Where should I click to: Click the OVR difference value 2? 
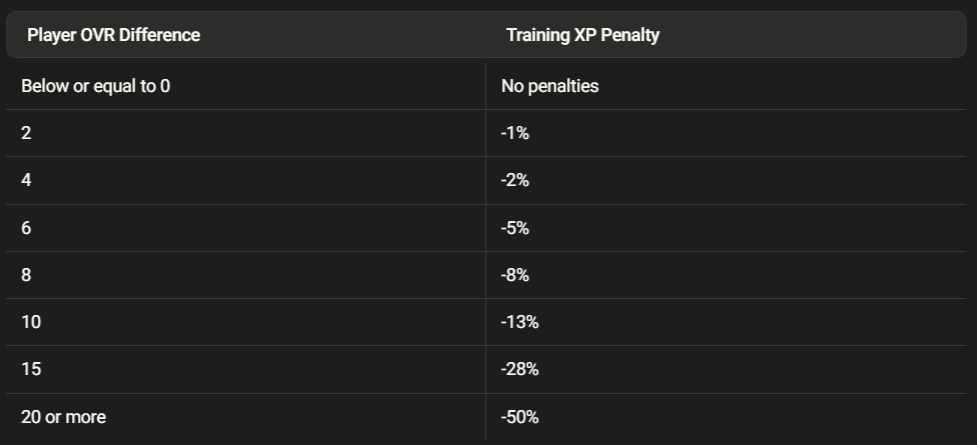pyautogui.click(x=26, y=133)
